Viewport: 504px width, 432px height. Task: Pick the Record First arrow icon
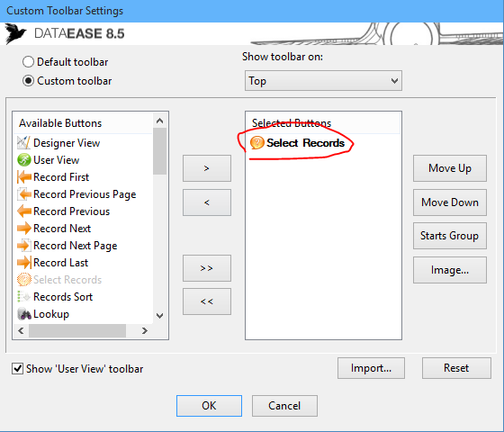coord(23,176)
